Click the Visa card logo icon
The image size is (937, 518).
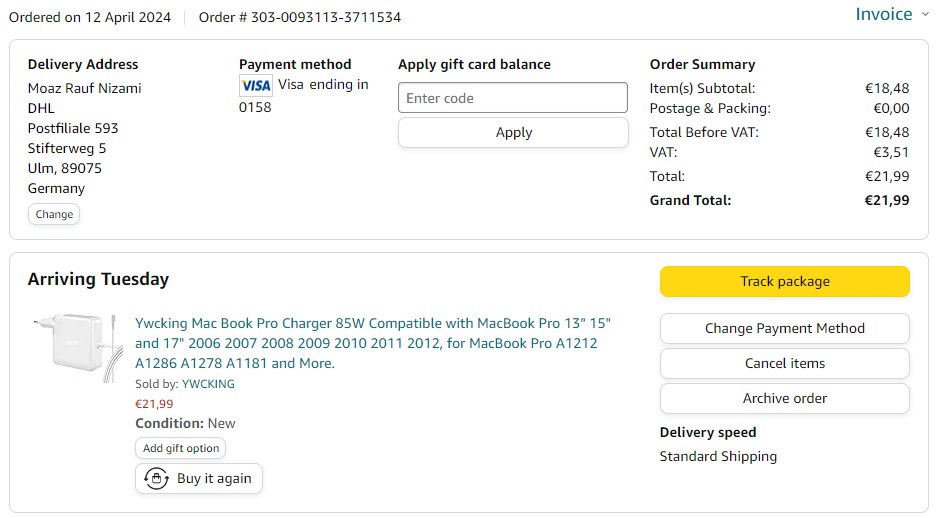pos(256,85)
